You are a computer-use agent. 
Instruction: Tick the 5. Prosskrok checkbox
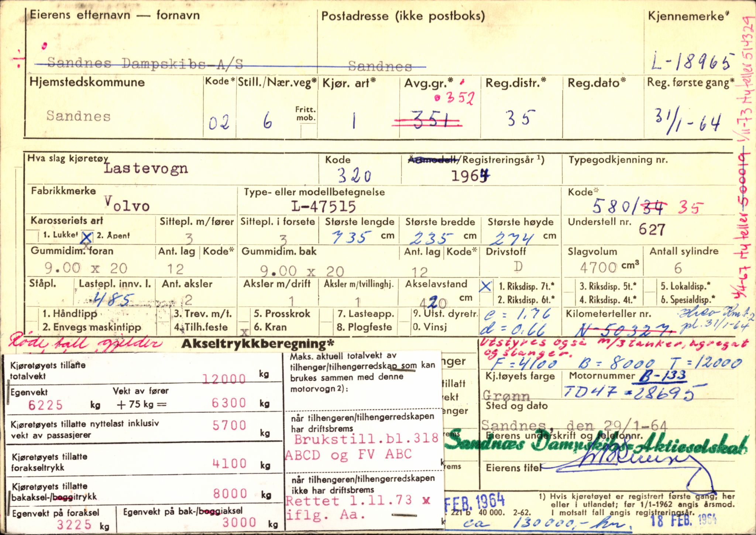[x=245, y=314]
